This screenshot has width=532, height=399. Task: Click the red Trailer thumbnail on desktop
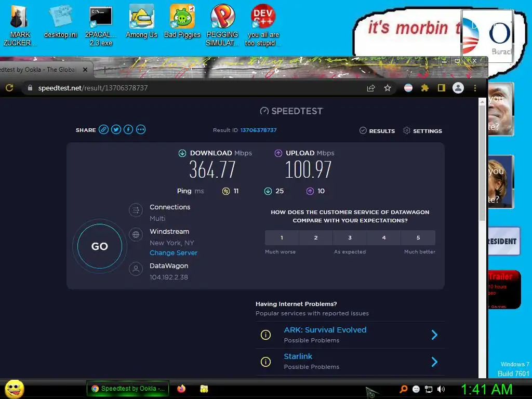tap(504, 289)
